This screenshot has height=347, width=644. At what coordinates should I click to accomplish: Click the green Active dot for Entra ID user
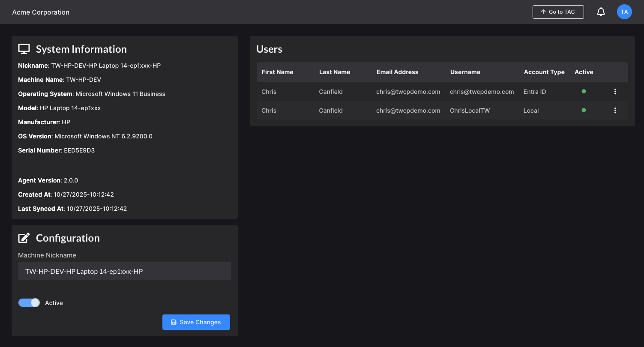tap(584, 91)
